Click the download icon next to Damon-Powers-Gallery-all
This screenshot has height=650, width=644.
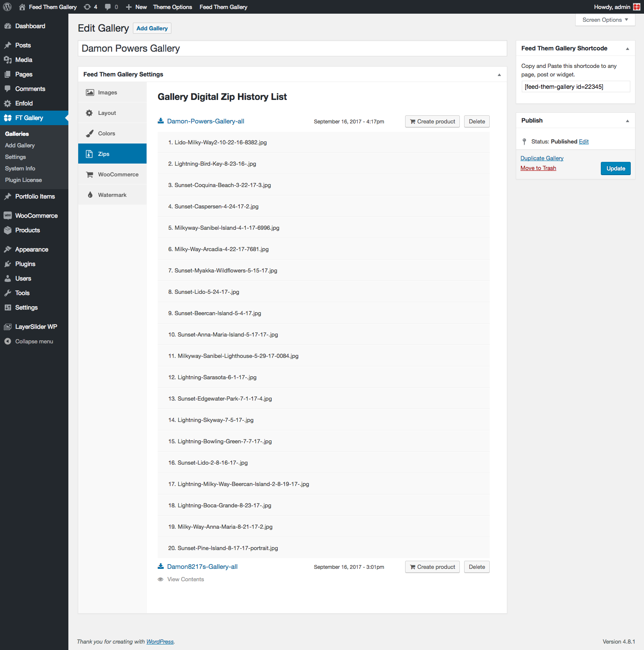tap(161, 121)
